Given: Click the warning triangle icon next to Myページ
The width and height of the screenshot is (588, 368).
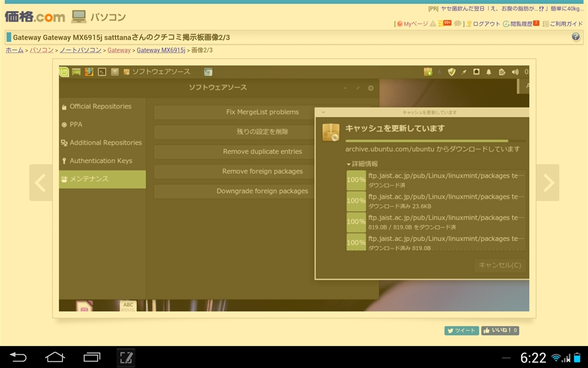Looking at the screenshot, I should click(433, 24).
